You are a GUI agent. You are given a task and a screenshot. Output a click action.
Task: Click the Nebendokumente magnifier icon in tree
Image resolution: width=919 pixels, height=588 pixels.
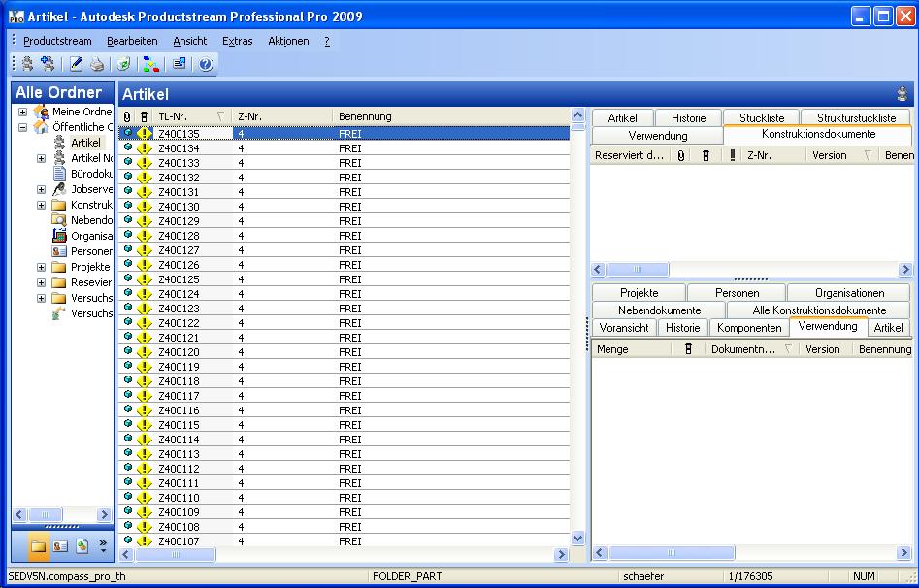tap(58, 220)
